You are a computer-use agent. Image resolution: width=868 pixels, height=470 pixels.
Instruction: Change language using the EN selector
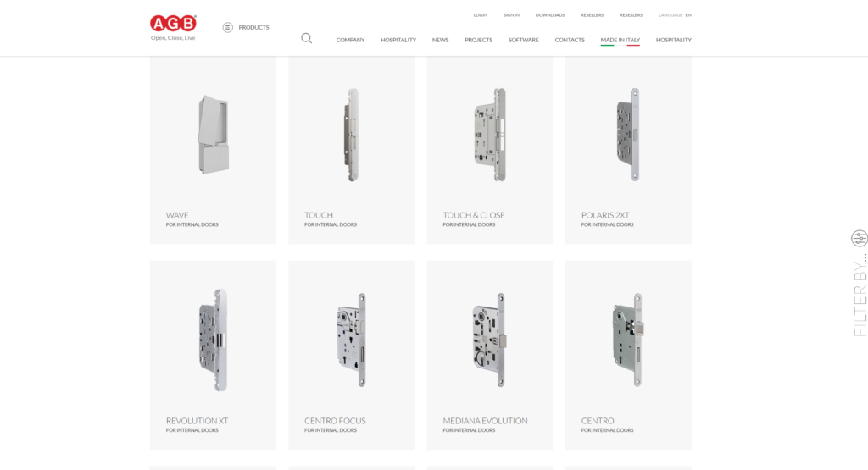click(688, 15)
